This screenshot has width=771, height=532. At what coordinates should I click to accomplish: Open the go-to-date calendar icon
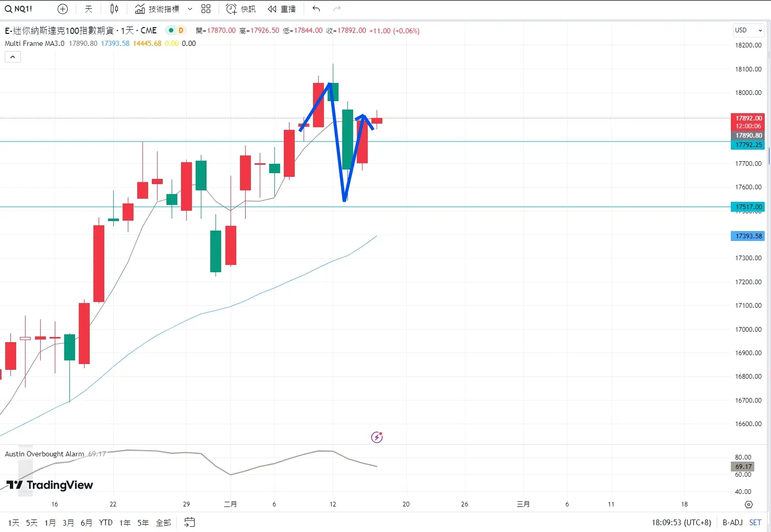click(x=189, y=522)
